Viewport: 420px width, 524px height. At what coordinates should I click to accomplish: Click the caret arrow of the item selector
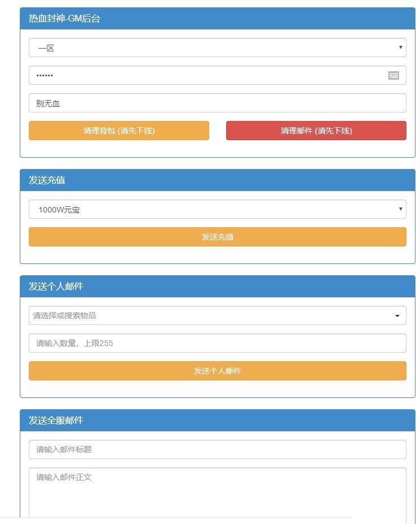(x=397, y=316)
